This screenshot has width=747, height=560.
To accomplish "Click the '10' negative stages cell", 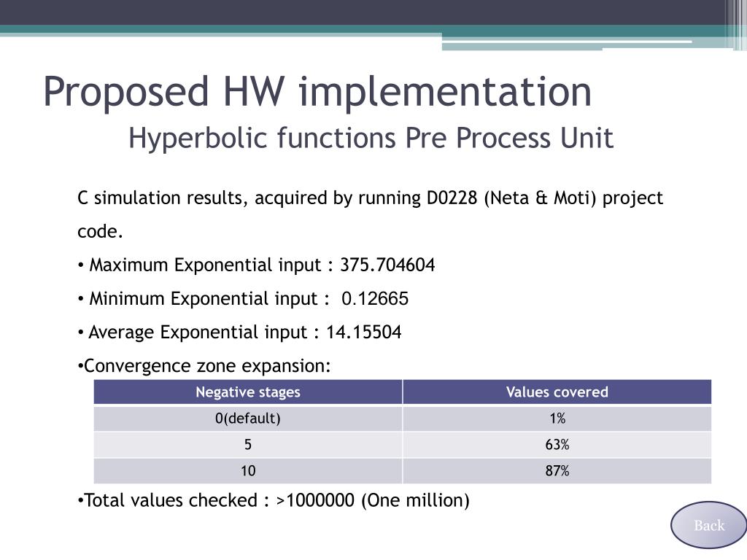I will [x=248, y=470].
